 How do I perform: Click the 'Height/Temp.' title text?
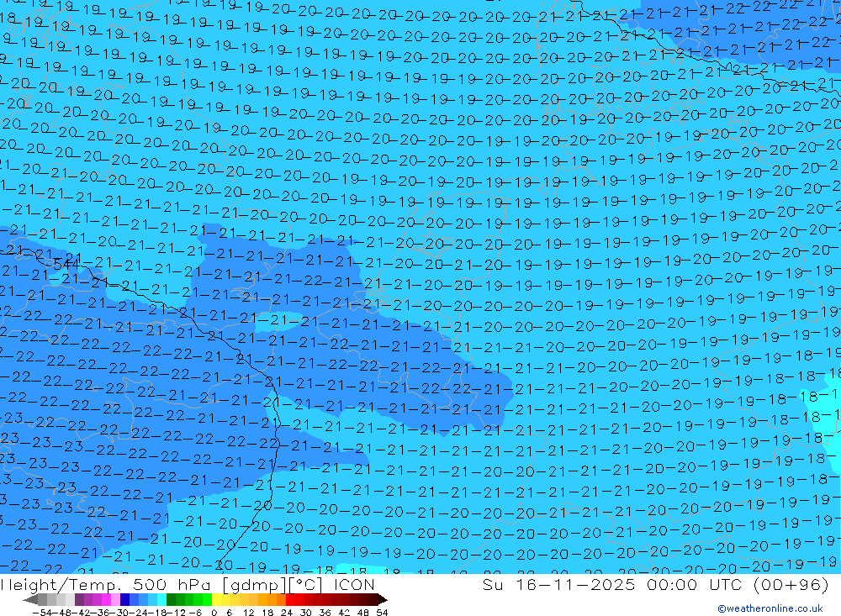[x=61, y=585]
